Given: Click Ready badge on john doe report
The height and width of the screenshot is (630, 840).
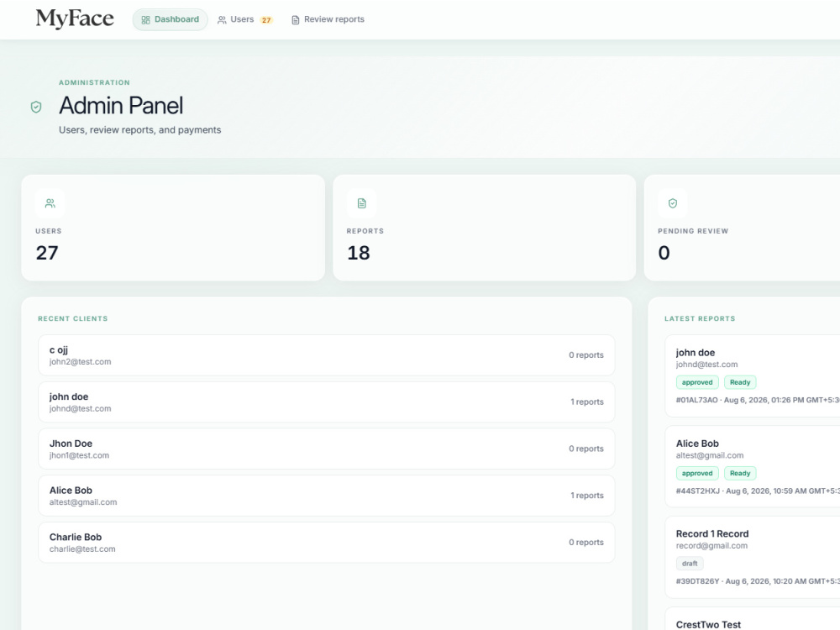Looking at the screenshot, I should (x=740, y=382).
